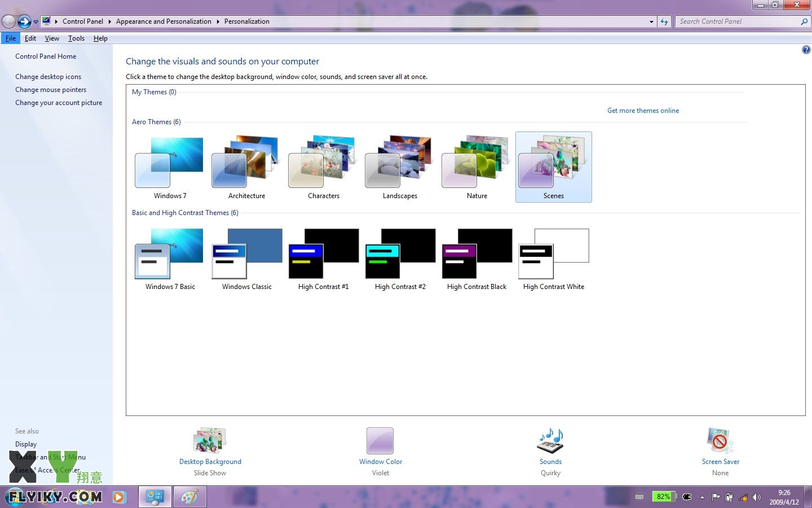
Task: Click the Back navigation arrow
Action: 8,21
